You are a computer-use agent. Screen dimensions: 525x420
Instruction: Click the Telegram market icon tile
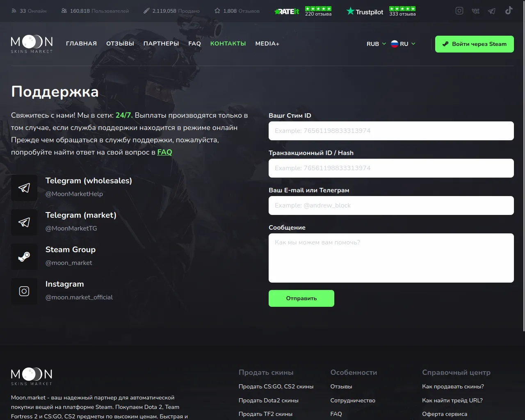click(x=24, y=222)
